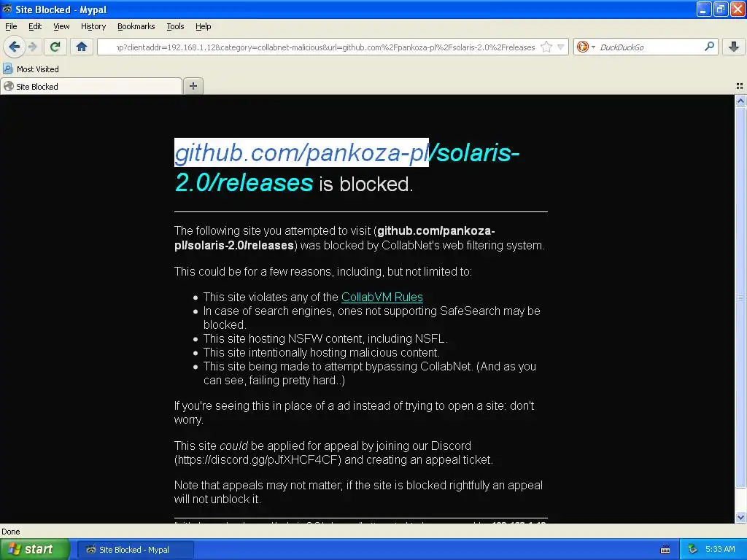Close the Mypal window
The height and width of the screenshot is (560, 747).
(738, 9)
